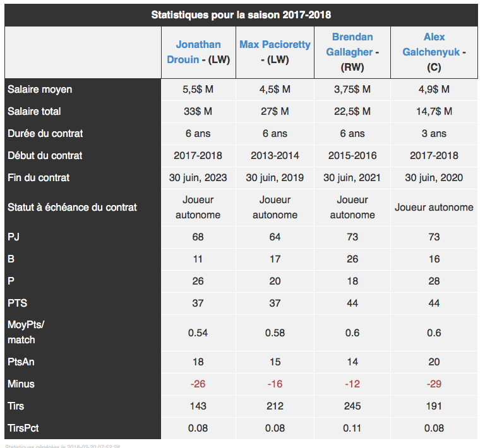The image size is (485, 448).
Task: Select the 'TirsPct' row label
Action: click(23, 428)
